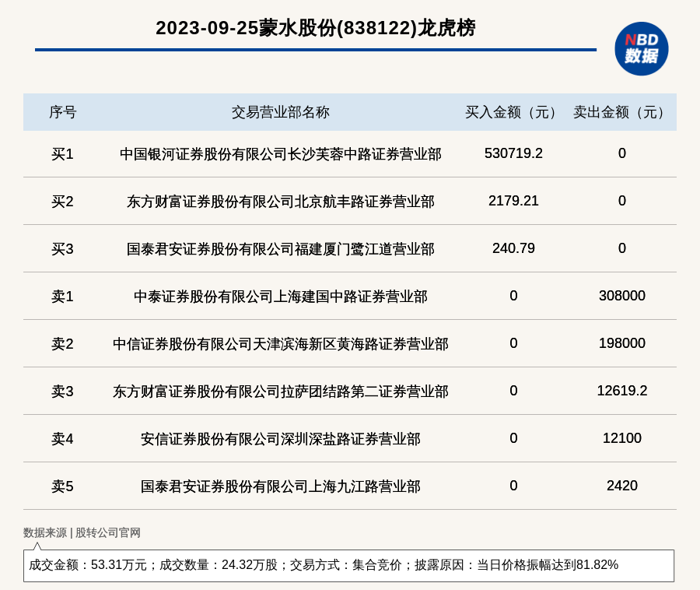Click 国泰君安证券福建厦门鹭江道营业部 name
Screen dimensions: 700x590
280,249
